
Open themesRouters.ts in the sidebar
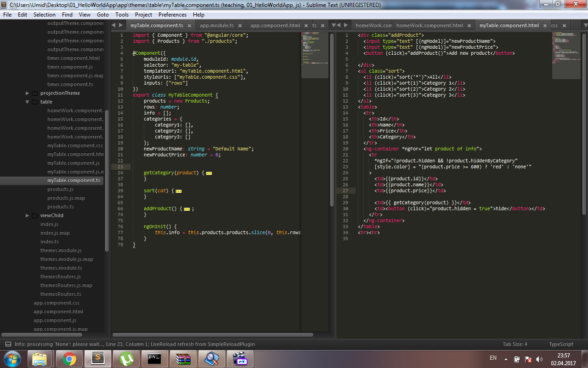point(61,294)
